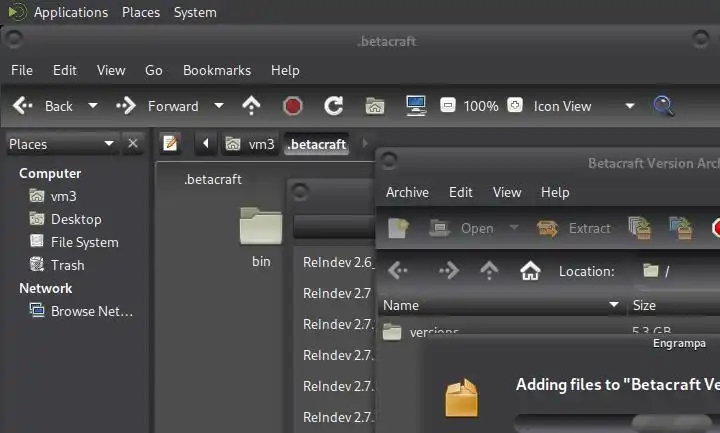Select the ReIndev 2.6 list entry
This screenshot has height=433, width=720.
(338, 262)
